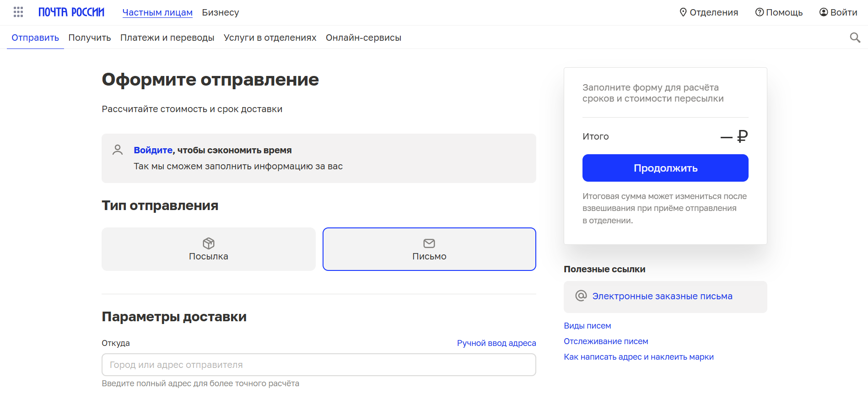Click the package box icon for Посылка
This screenshot has height=394, width=868.
pos(209,243)
